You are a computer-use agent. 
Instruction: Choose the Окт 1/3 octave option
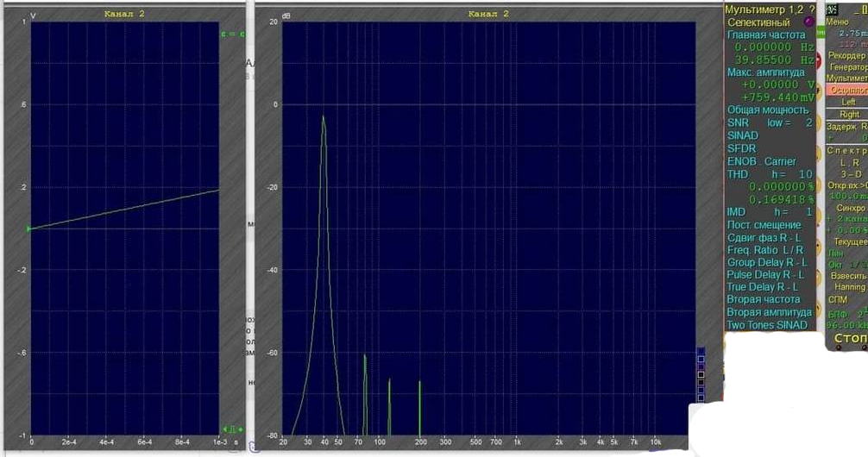(847, 265)
